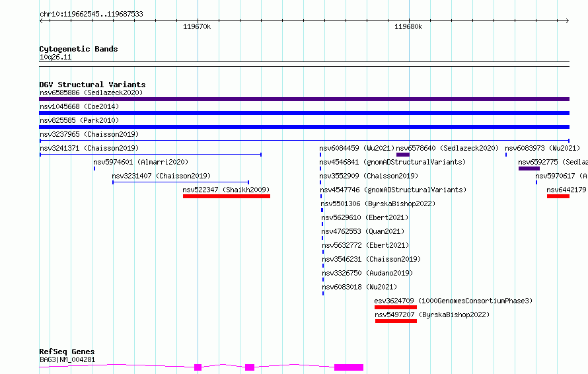Click the left arrow end of ruler
Screen dimensions: 588x374
click(x=41, y=20)
